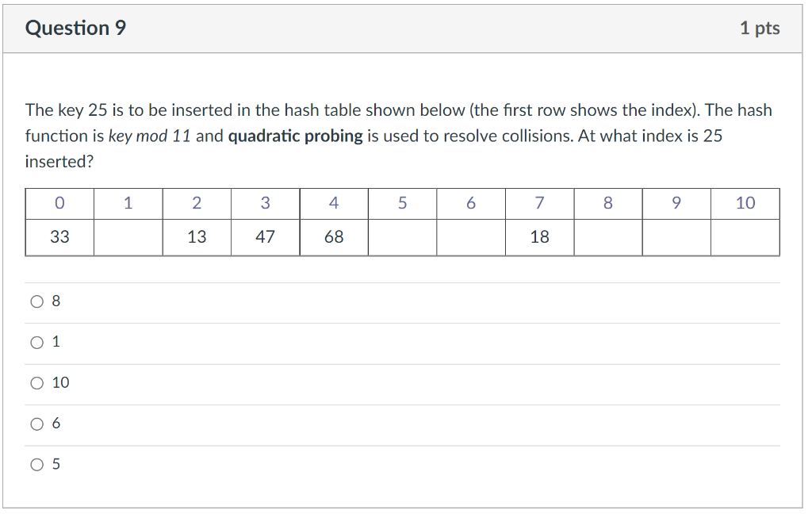Viewport: 812px width, 514px height.
Task: Select the radio button for answer 1
Action: tap(36, 342)
